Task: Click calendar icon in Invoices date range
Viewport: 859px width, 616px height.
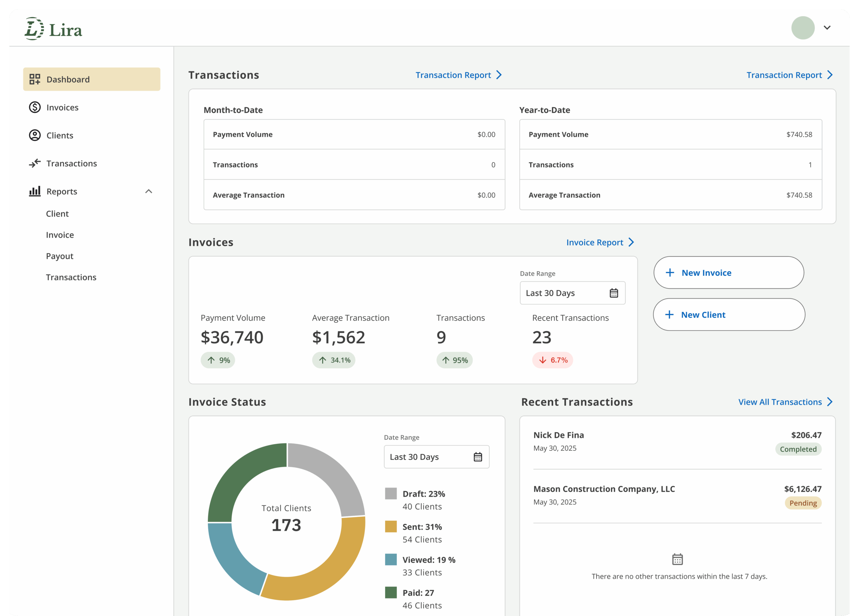Action: click(x=614, y=293)
